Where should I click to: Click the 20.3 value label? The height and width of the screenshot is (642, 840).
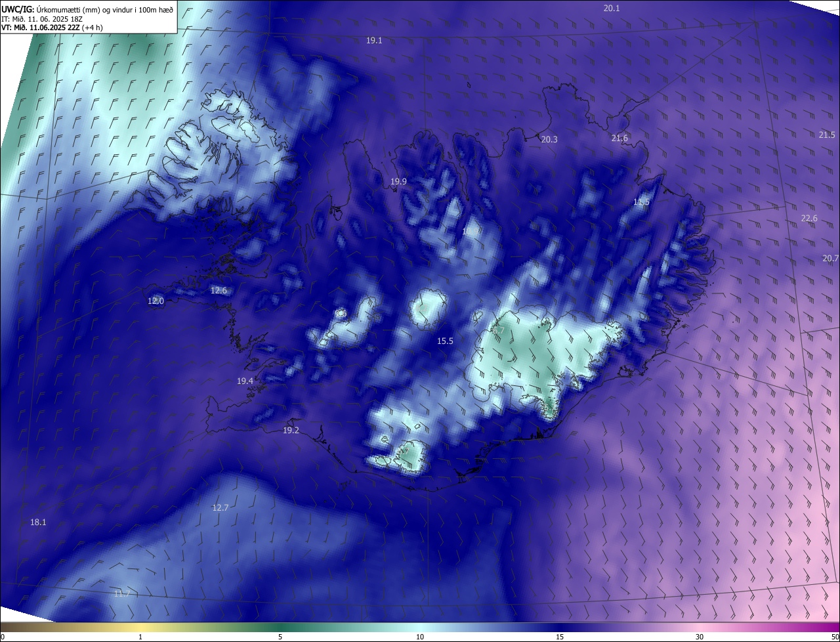(549, 139)
